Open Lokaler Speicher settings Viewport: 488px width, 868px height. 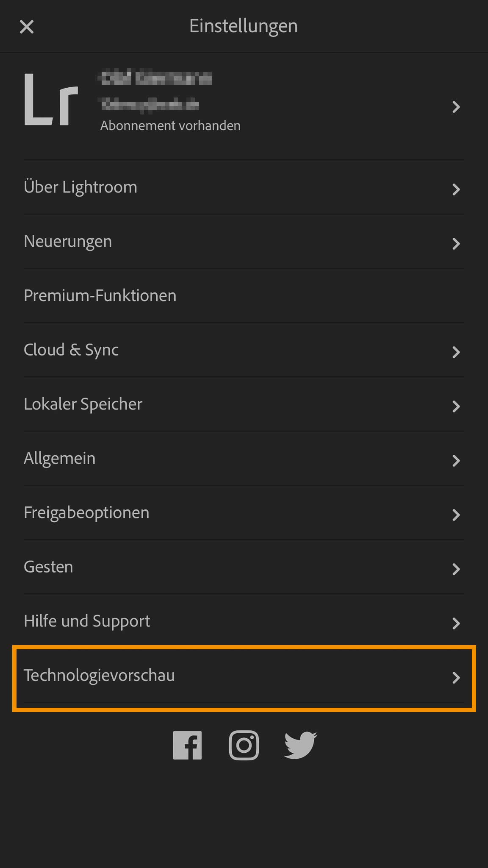pyautogui.click(x=83, y=404)
